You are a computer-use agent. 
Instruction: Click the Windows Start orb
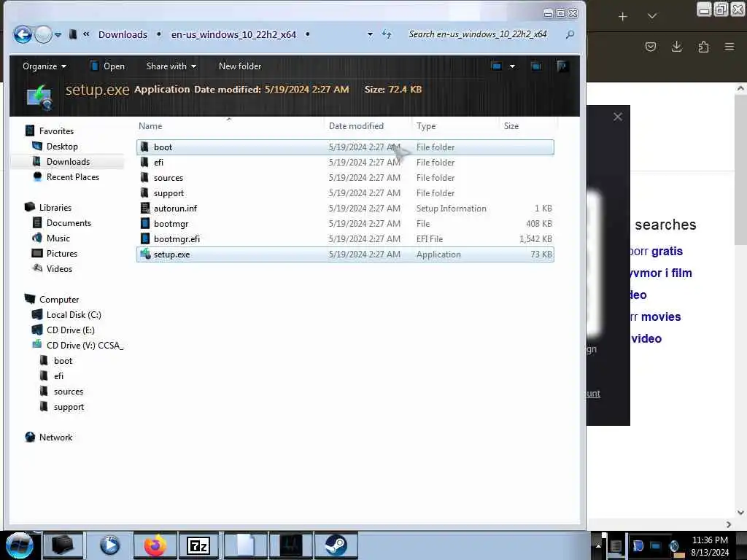tap(19, 545)
